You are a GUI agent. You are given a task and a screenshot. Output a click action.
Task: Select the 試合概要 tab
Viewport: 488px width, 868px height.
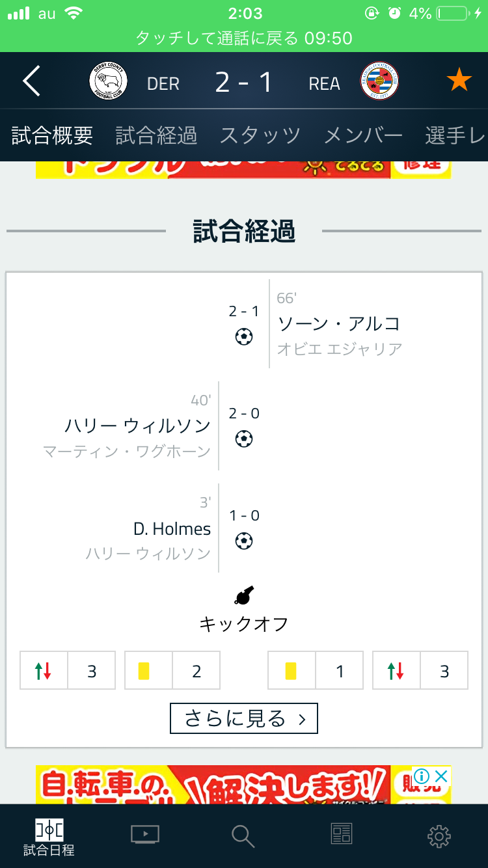tap(52, 135)
